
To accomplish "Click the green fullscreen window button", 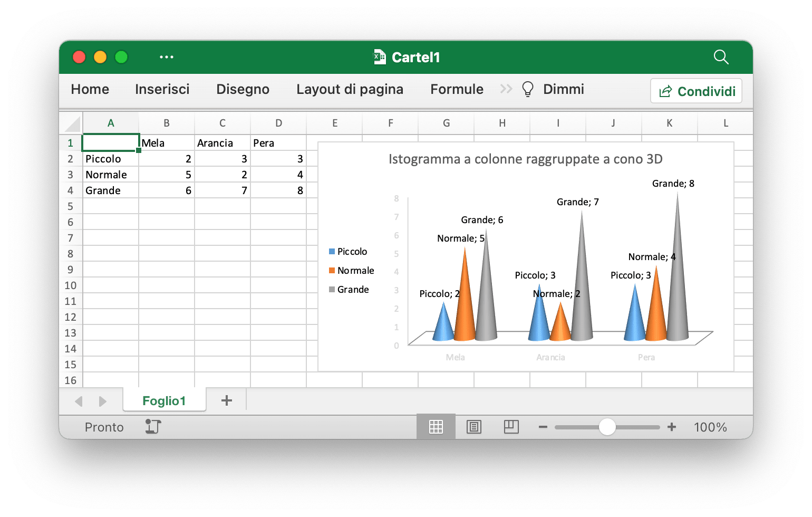I will tap(121, 57).
